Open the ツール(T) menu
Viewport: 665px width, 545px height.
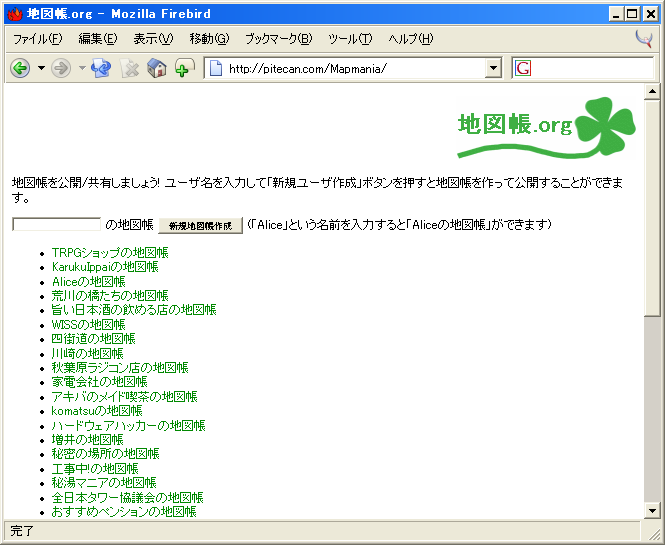[x=350, y=39]
